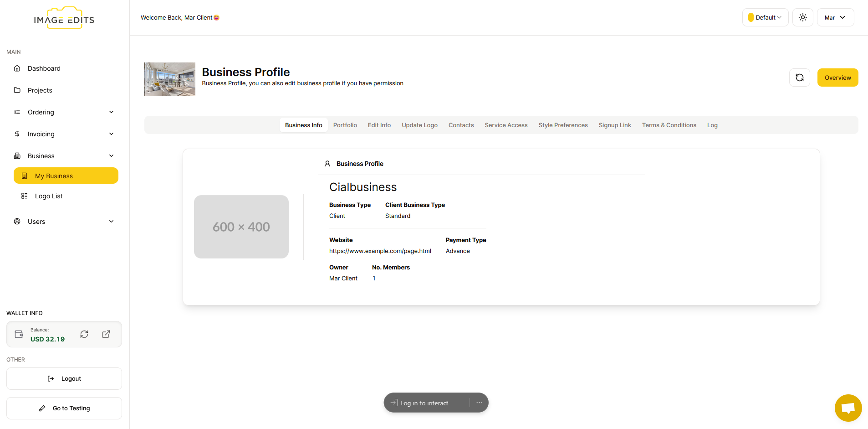The height and width of the screenshot is (429, 868).
Task: Open wallet in external link icon
Action: coord(106,334)
